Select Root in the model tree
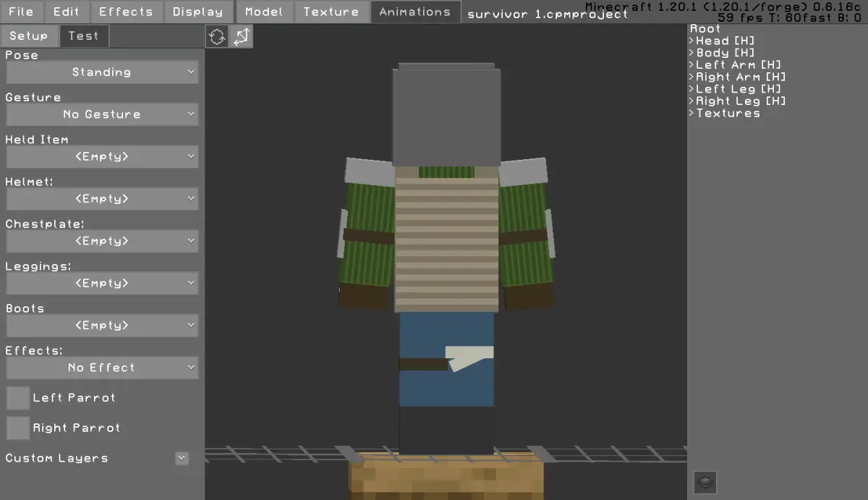 click(x=705, y=29)
